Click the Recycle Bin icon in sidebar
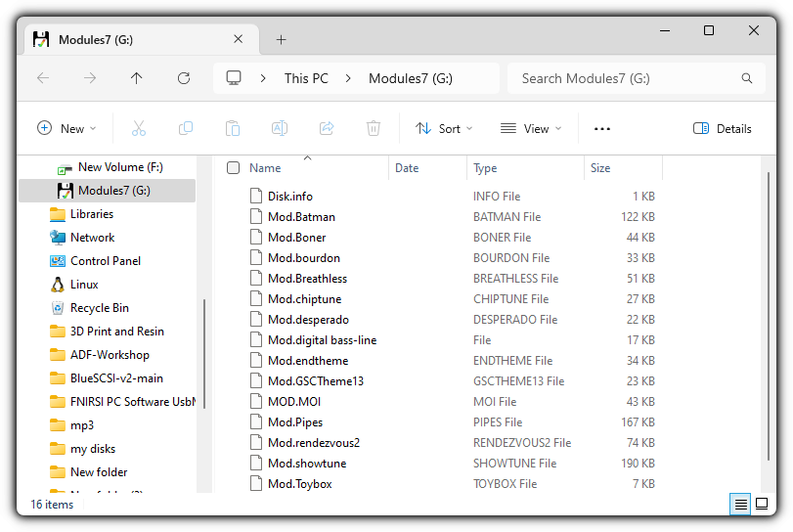Viewport: 793px width, 532px height. [58, 308]
